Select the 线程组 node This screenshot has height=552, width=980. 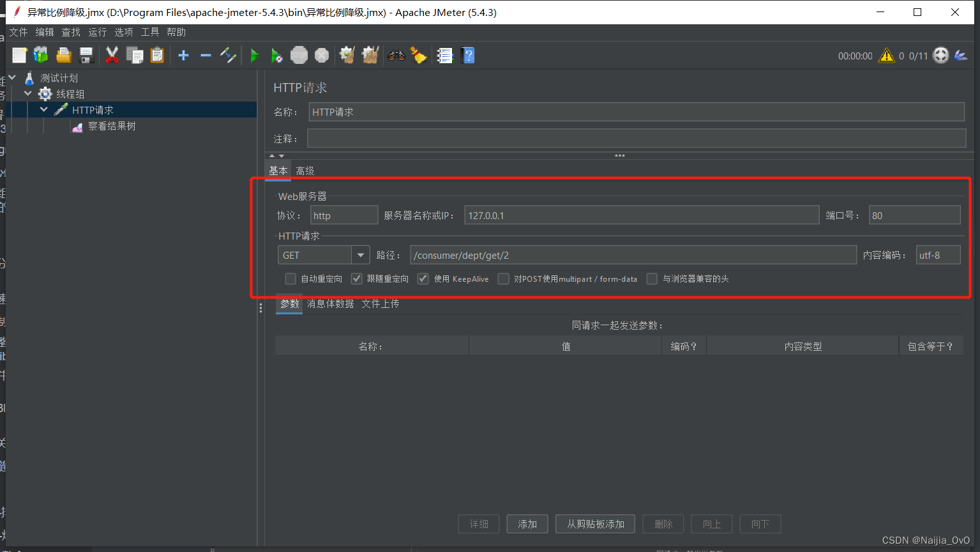[x=70, y=94]
